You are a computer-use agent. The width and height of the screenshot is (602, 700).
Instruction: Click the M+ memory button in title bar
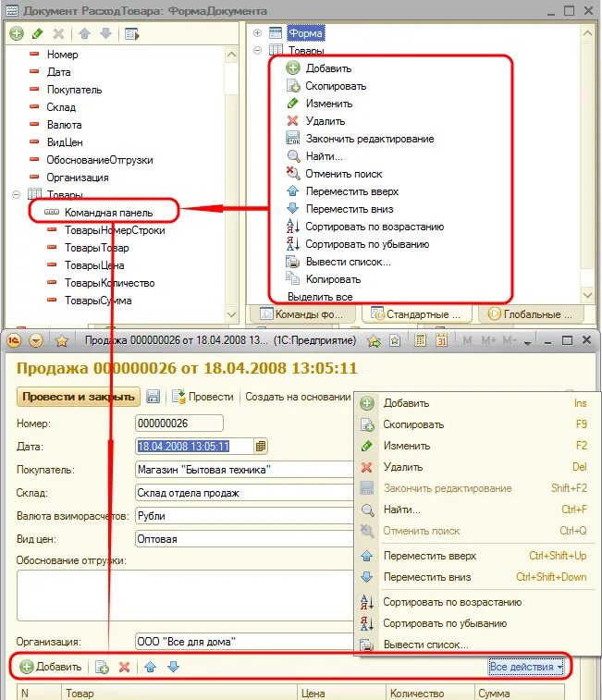(x=488, y=340)
